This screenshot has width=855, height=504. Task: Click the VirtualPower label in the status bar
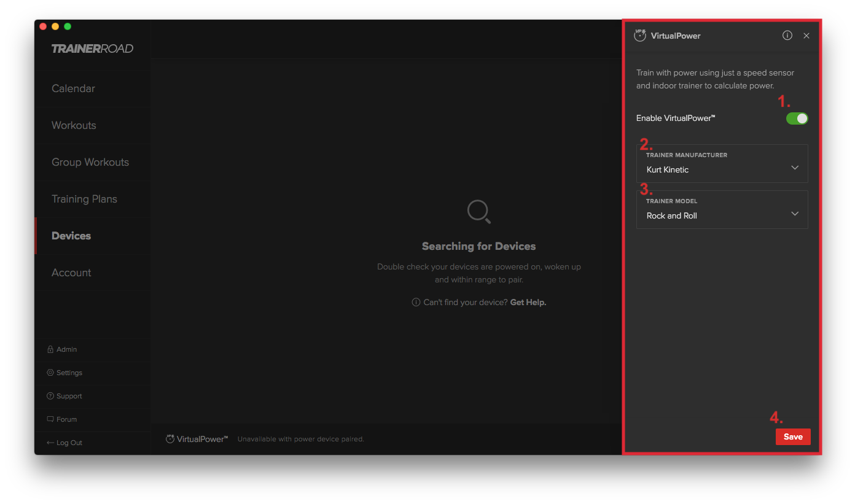click(x=203, y=439)
